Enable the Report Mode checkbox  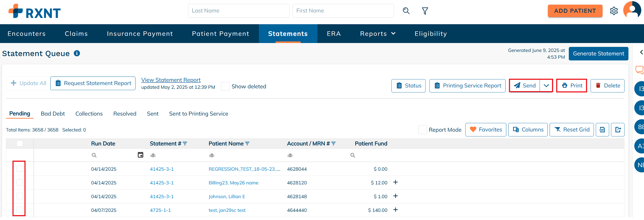[422, 130]
